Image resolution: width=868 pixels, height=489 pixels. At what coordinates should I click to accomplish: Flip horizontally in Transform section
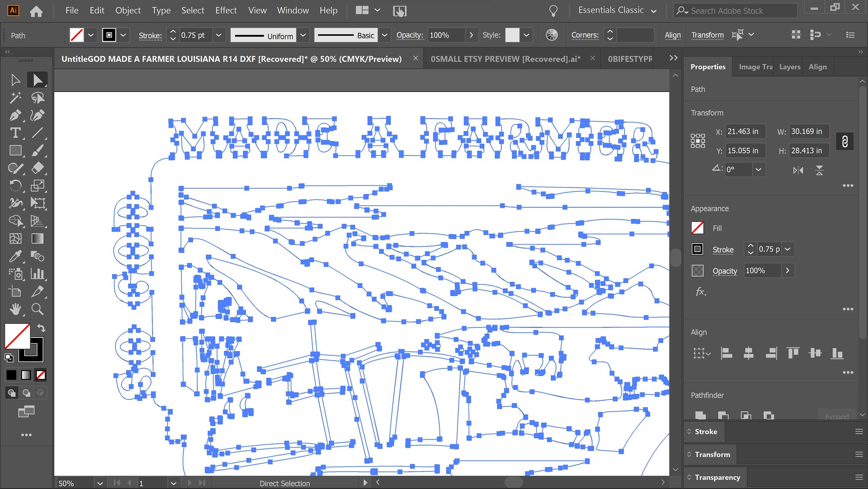(x=798, y=170)
